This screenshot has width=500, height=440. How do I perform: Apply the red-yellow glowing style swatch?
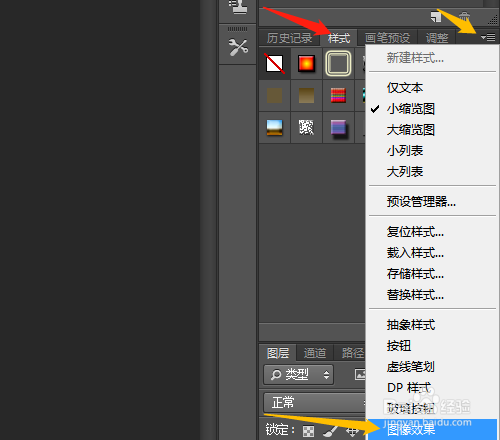306,63
